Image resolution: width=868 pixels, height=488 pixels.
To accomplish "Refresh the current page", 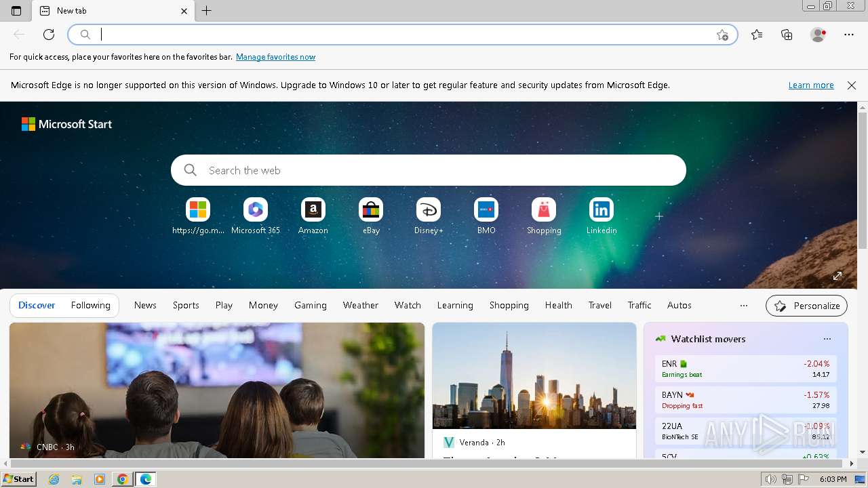I will pyautogui.click(x=49, y=35).
